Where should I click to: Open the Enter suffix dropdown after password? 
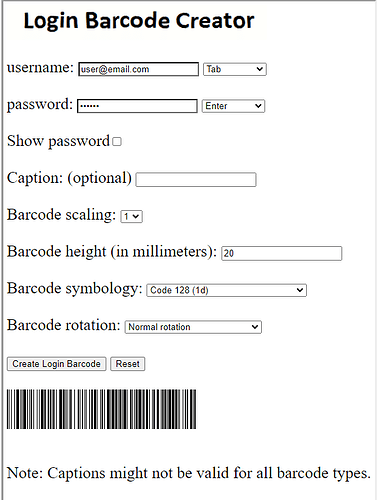[233, 106]
